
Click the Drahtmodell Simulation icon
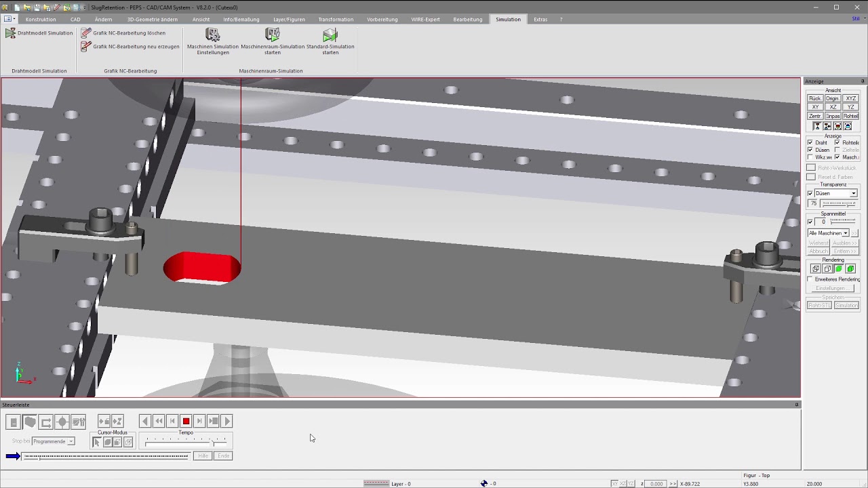(x=10, y=33)
